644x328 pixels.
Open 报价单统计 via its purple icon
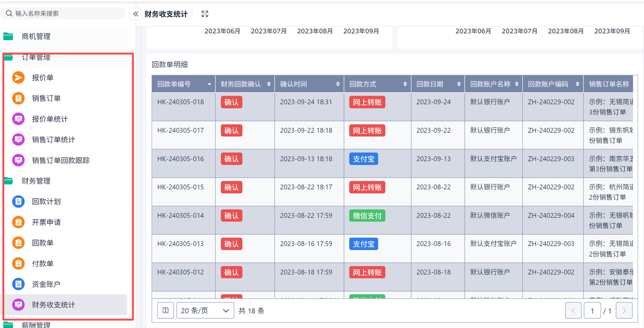pos(18,119)
